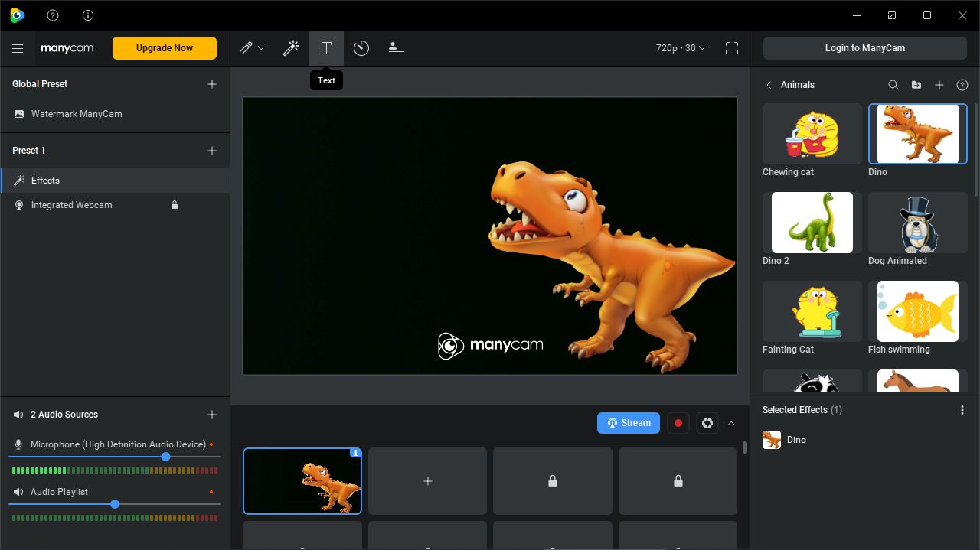This screenshot has height=550, width=980.
Task: Open the 720p 30 resolution dropdown
Action: [681, 48]
